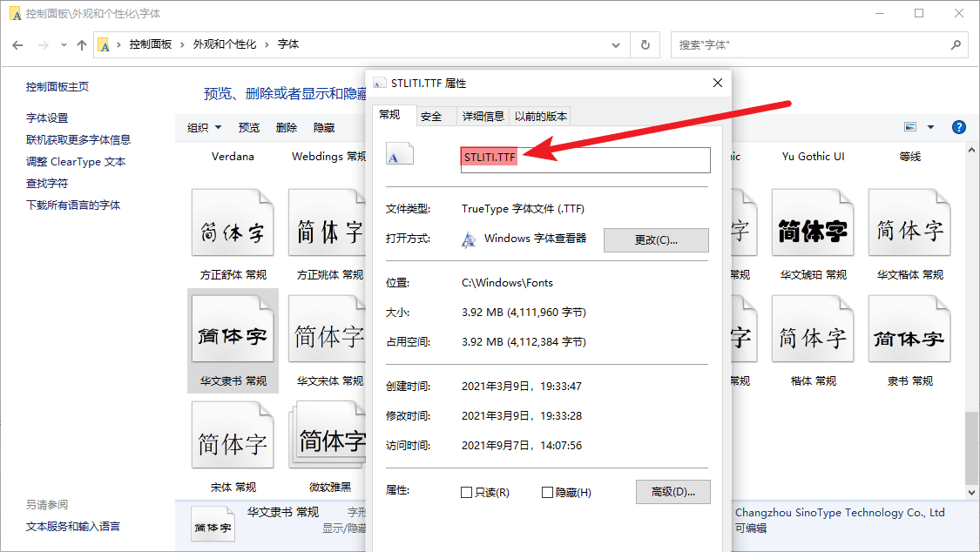
Task: Toggle the 隐藏 hidden attribute checkbox
Action: (x=548, y=493)
